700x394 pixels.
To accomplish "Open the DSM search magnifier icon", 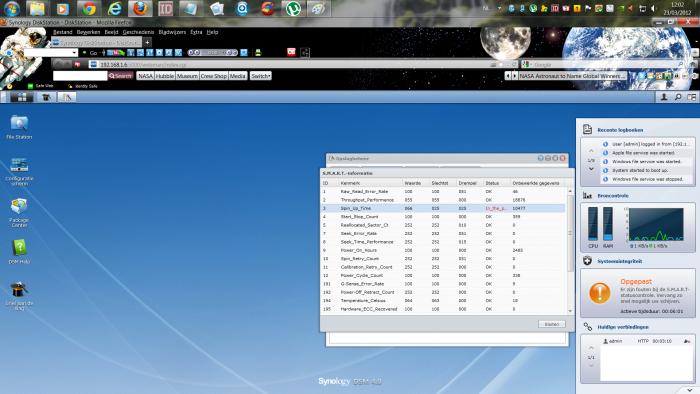I will coord(678,97).
